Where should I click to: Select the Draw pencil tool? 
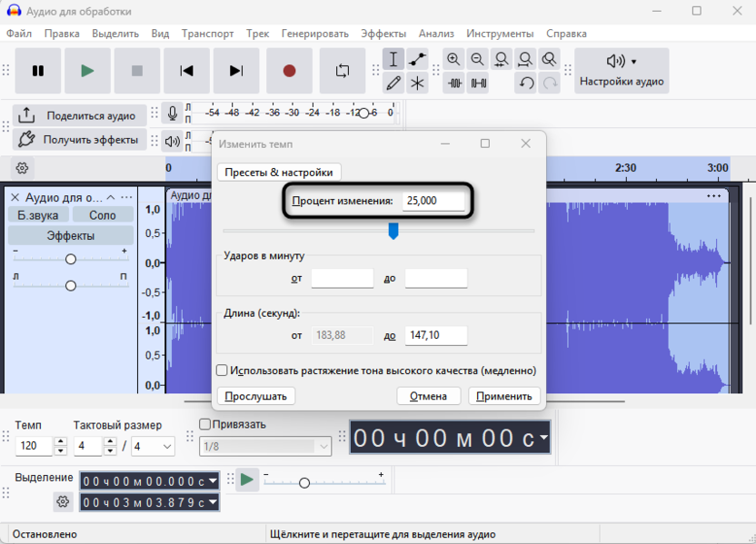pyautogui.click(x=393, y=84)
